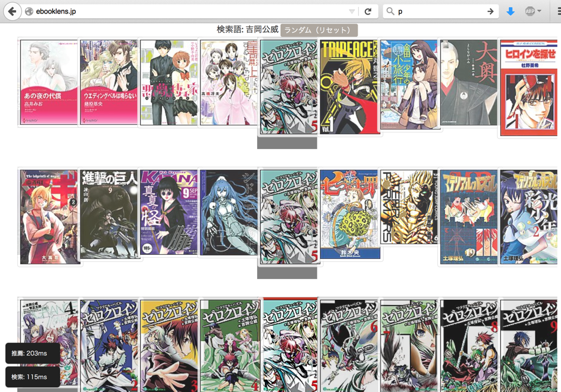Select the 検索語: 吉岡公威 text
The height and width of the screenshot is (392, 561).
(248, 30)
